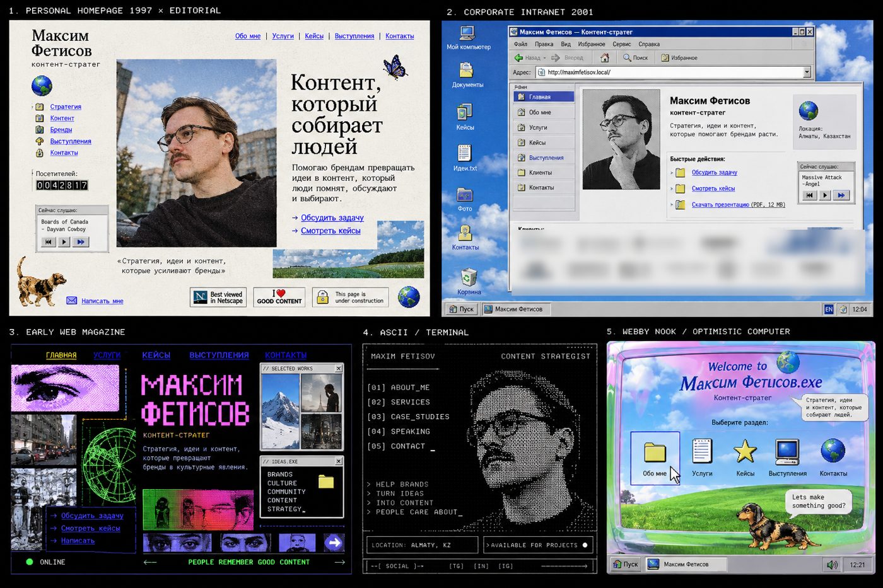The width and height of the screenshot is (883, 588).
Task: Click the envelope icon beside Написать мне
Action: tap(72, 301)
